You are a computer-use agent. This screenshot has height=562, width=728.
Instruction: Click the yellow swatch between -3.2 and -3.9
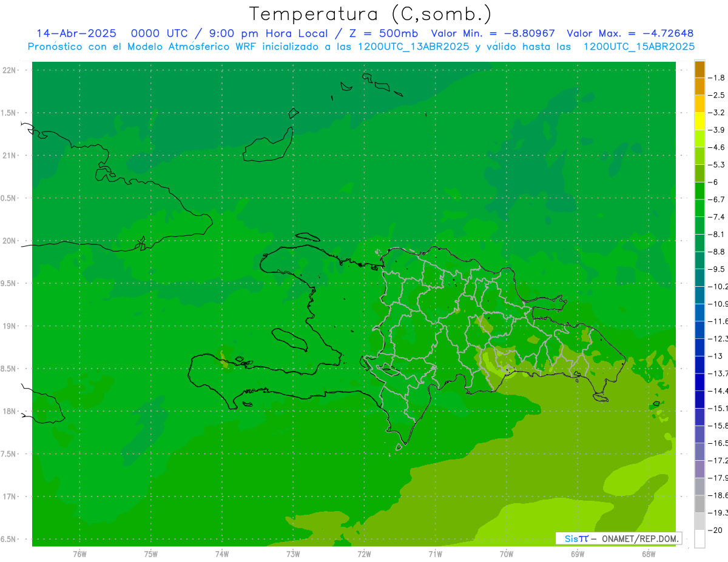coord(699,121)
